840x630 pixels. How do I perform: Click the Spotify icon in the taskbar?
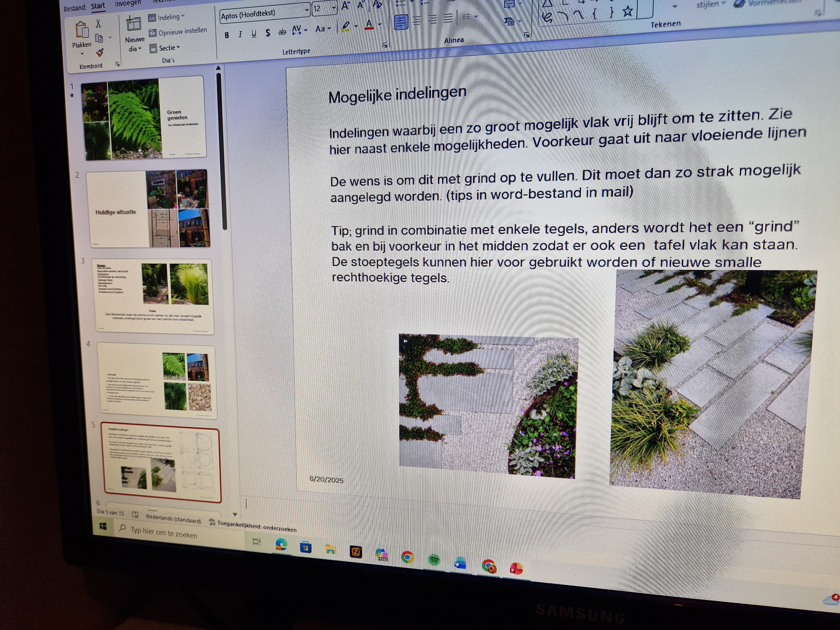[x=434, y=560]
